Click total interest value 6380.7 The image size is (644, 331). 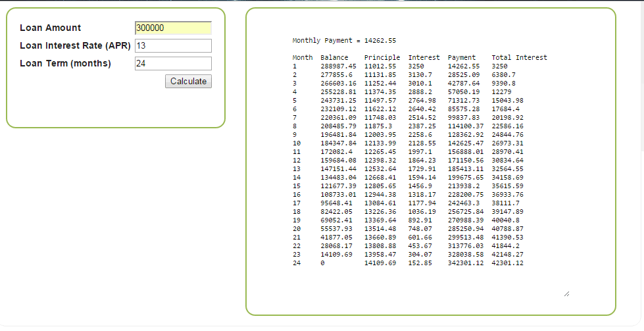pyautogui.click(x=503, y=75)
